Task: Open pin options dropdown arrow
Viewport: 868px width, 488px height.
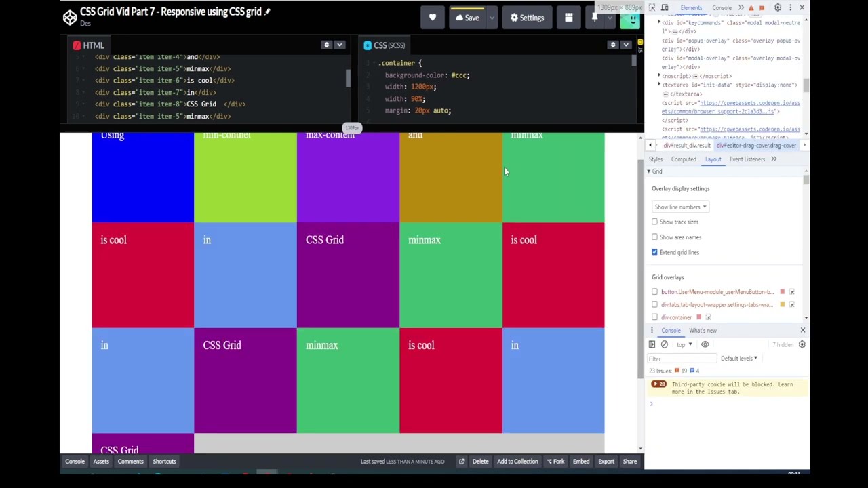Action: (x=609, y=18)
